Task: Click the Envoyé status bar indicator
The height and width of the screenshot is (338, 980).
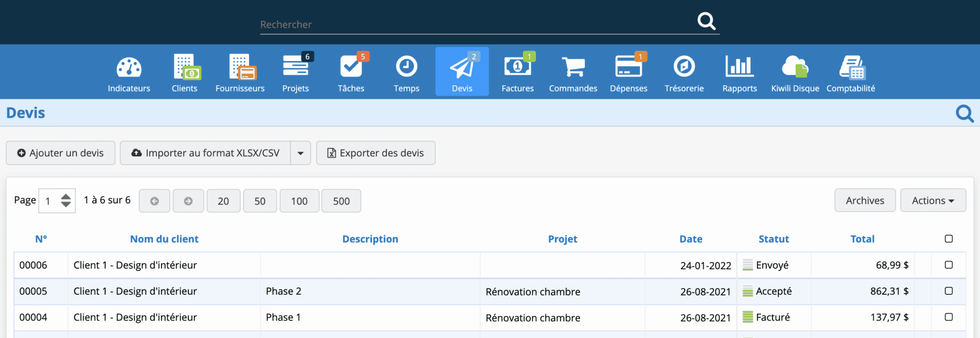Action: pyautogui.click(x=748, y=265)
